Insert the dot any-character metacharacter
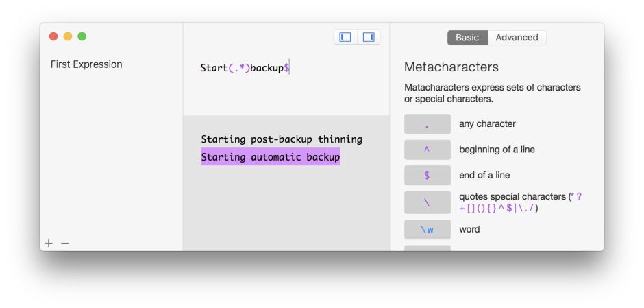The width and height of the screenshot is (644, 308). [x=427, y=124]
